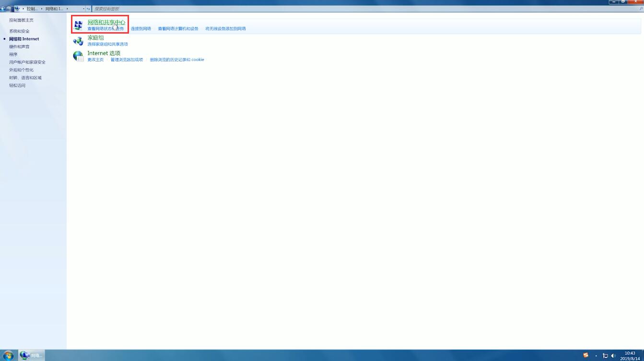Open 查看网络状态和任务 link
Screen dimensions: 644x361
[x=105, y=29]
